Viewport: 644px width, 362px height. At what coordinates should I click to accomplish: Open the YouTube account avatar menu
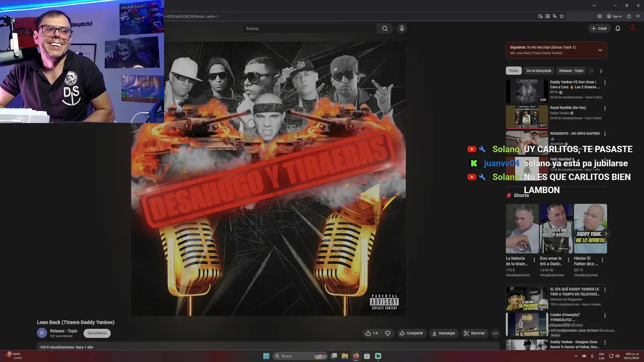632,28
